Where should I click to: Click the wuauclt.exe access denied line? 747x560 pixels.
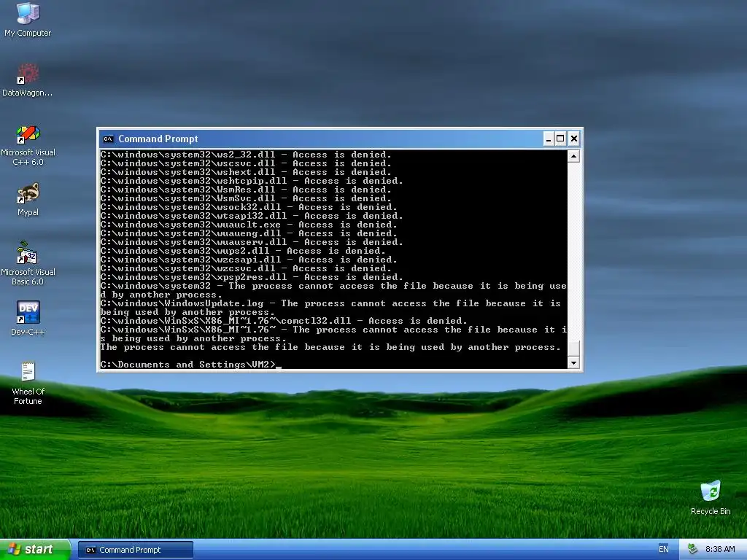click(249, 225)
